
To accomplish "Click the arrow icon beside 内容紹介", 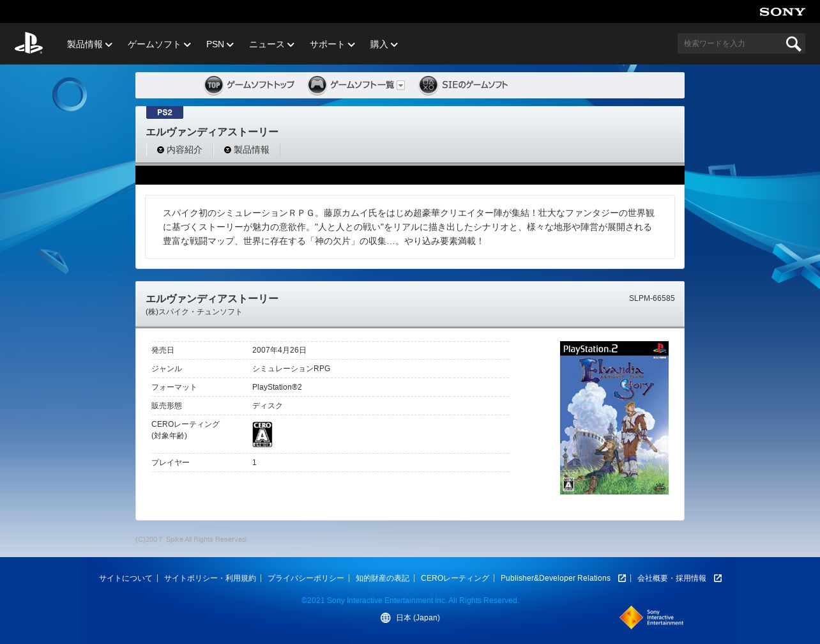I will click(160, 150).
